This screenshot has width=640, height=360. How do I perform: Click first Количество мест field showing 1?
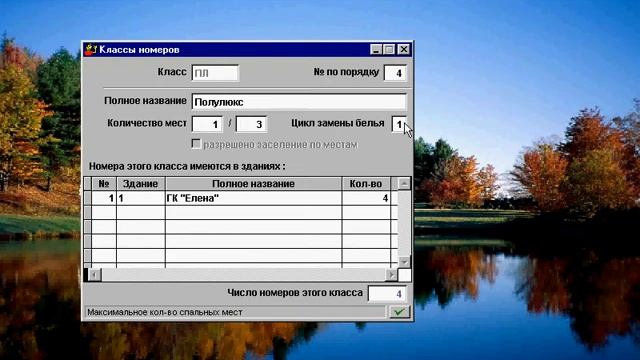tap(207, 124)
